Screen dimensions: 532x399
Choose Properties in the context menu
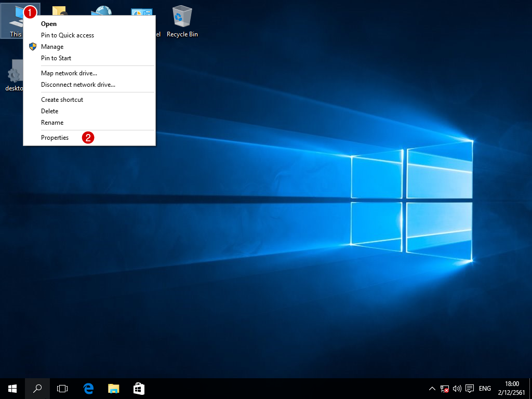point(55,138)
